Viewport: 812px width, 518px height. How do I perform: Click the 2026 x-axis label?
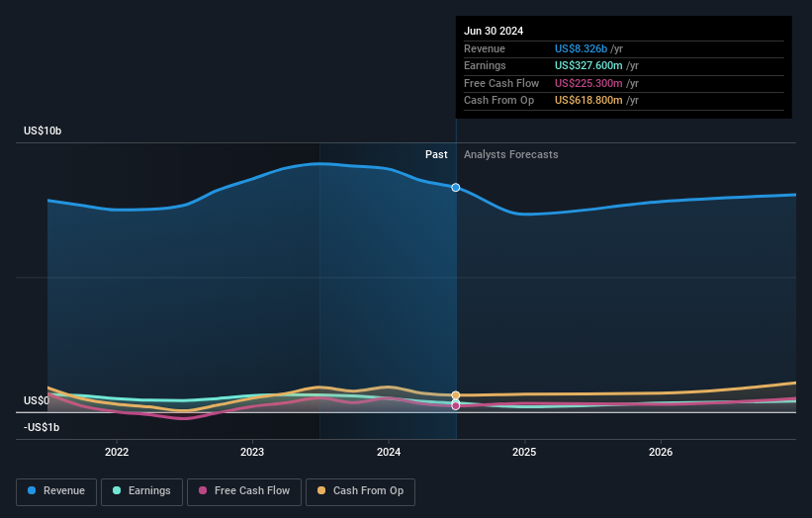[x=661, y=452]
